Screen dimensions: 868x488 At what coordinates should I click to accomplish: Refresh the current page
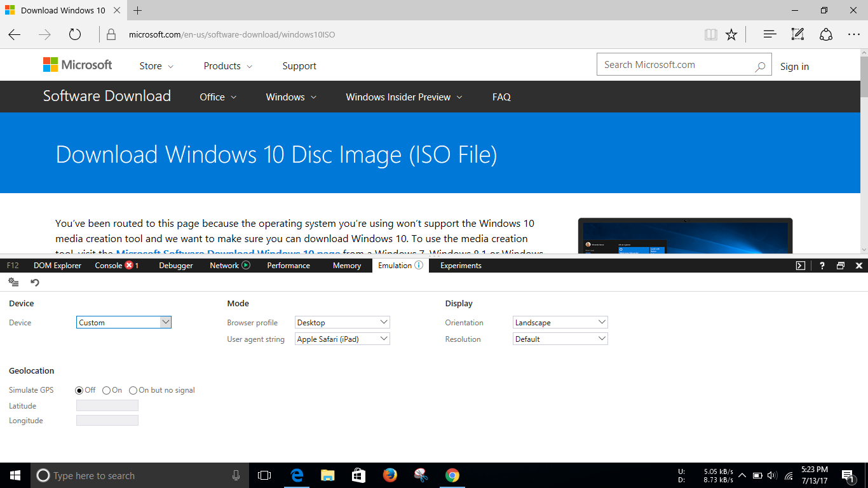click(75, 34)
